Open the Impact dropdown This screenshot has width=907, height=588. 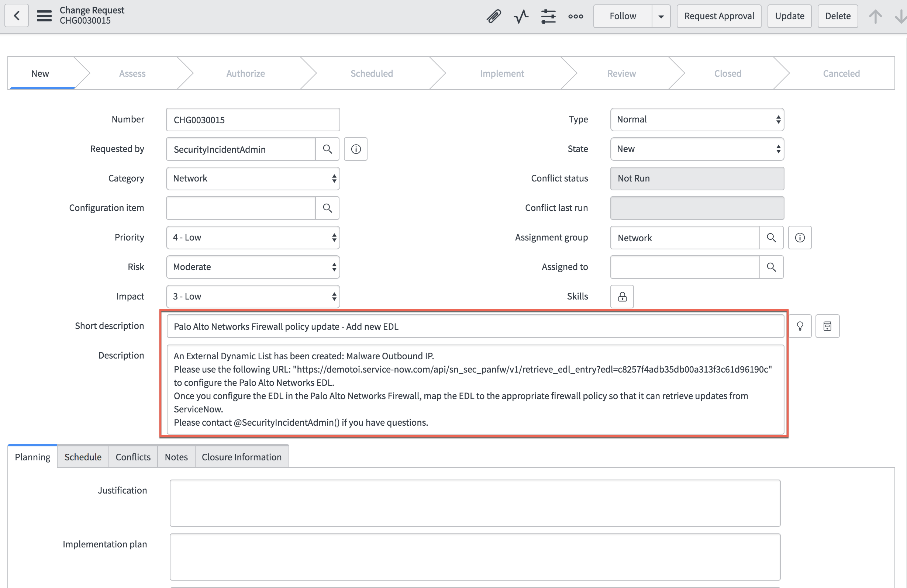[253, 297]
